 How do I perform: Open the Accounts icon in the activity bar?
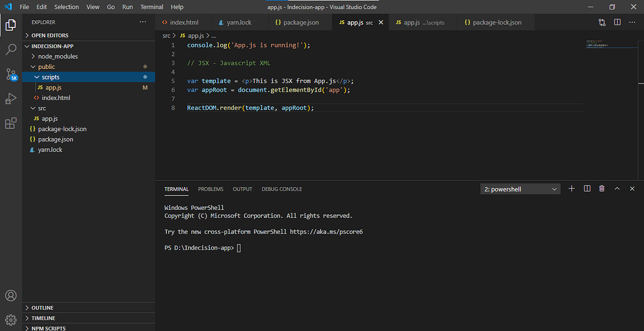pyautogui.click(x=11, y=295)
